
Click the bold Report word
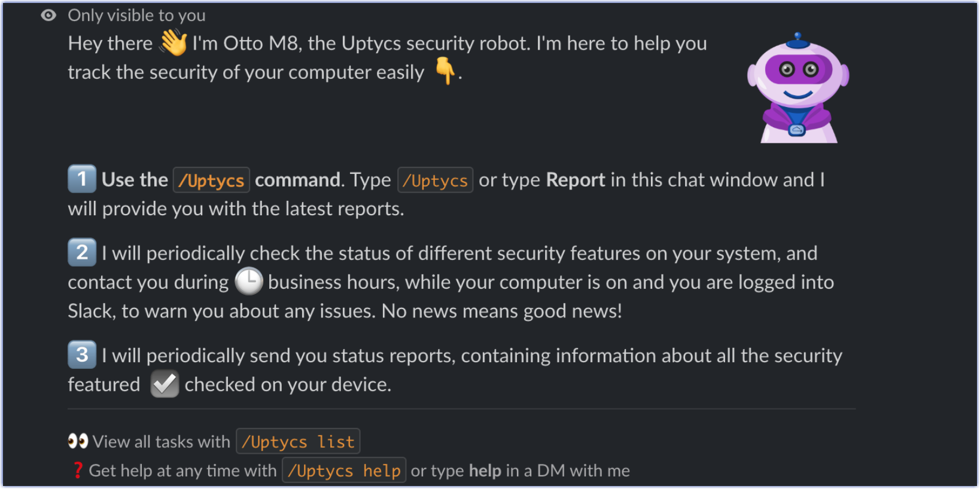click(x=576, y=180)
